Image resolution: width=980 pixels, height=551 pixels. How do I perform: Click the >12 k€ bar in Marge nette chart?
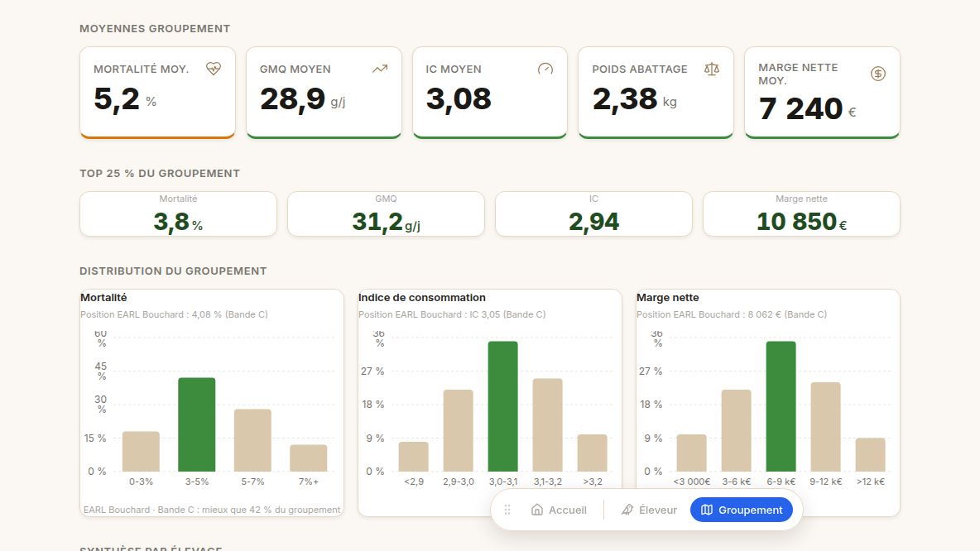(871, 455)
